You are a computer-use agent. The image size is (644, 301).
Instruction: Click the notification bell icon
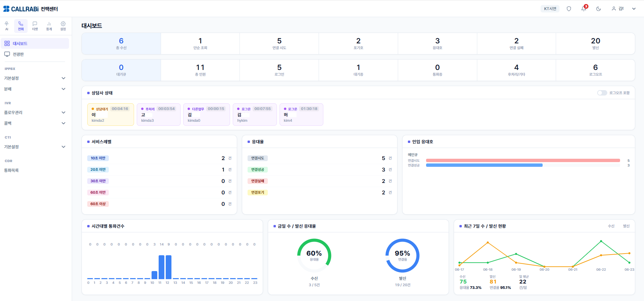584,9
